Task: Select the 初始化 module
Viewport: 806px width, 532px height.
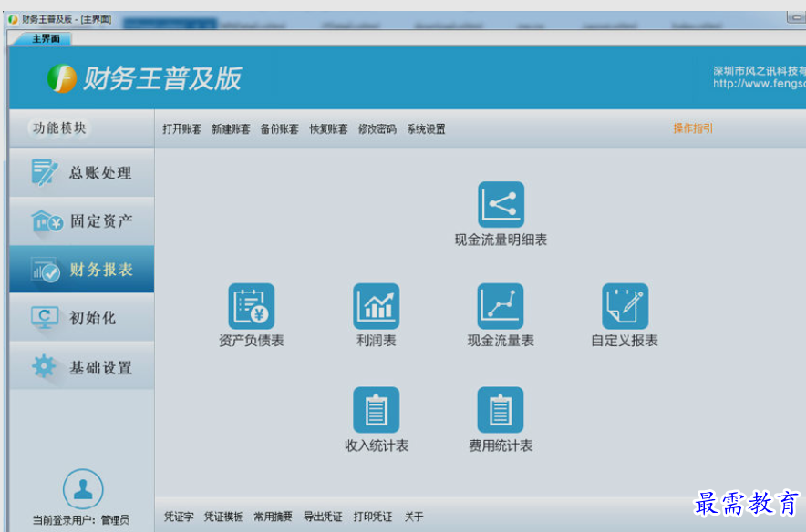Action: click(82, 317)
